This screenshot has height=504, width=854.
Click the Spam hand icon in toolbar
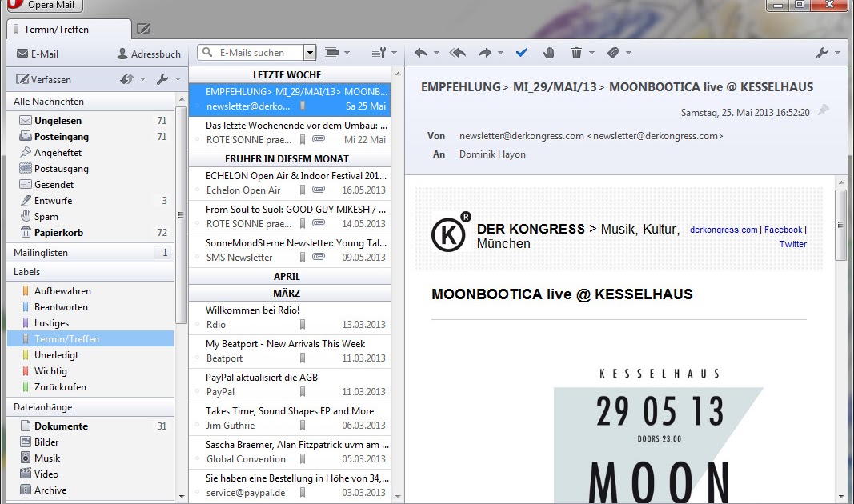[549, 53]
